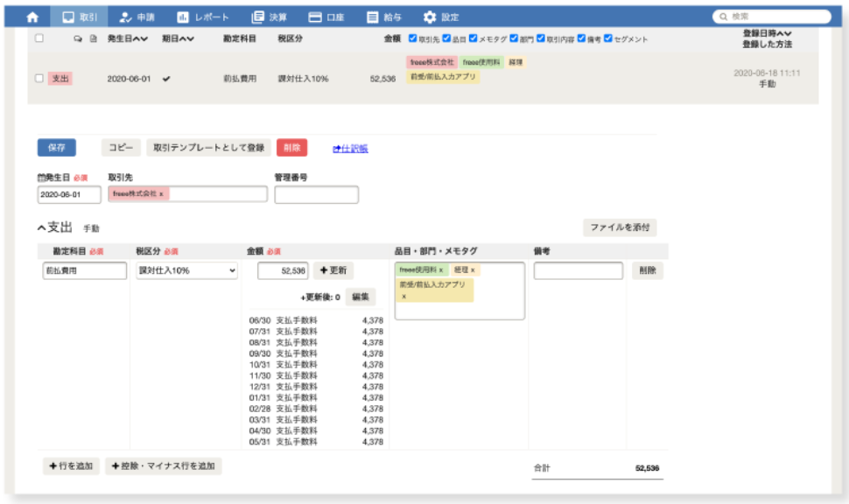The image size is (849, 504).
Task: Click the magnifier icon in the search box
Action: 723,17
